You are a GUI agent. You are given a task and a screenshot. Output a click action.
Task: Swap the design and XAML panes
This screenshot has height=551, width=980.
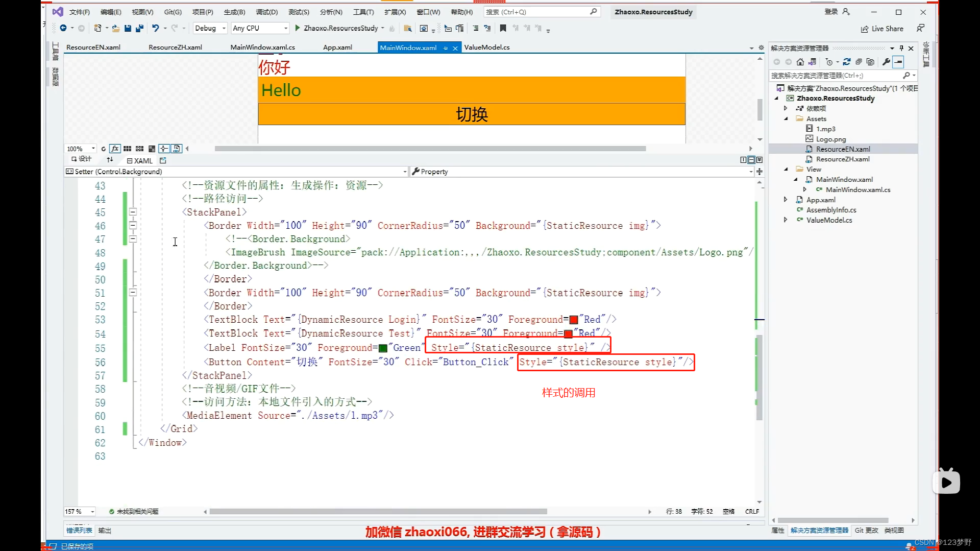(110, 160)
